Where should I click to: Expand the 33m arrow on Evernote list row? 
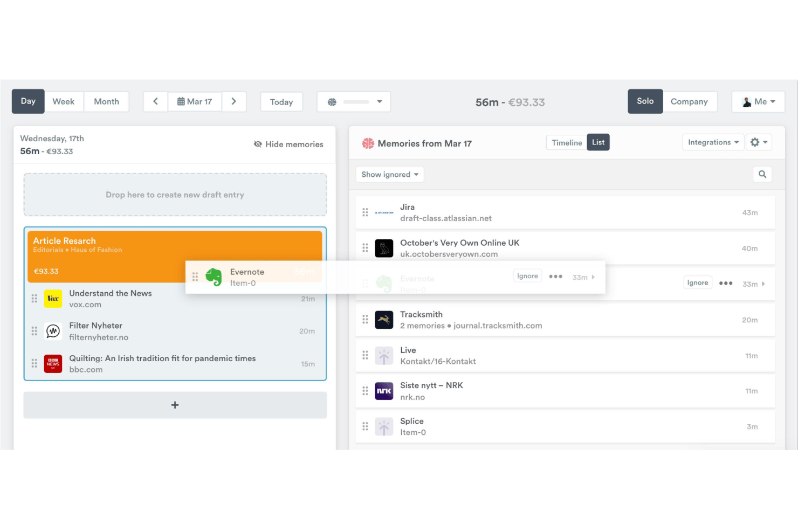(x=763, y=284)
